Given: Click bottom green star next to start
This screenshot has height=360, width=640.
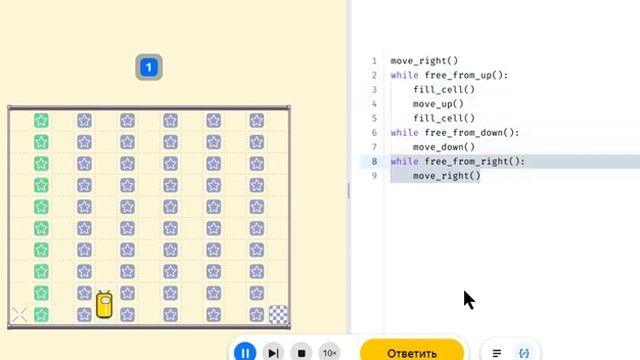Looking at the screenshot, I should (41, 315).
